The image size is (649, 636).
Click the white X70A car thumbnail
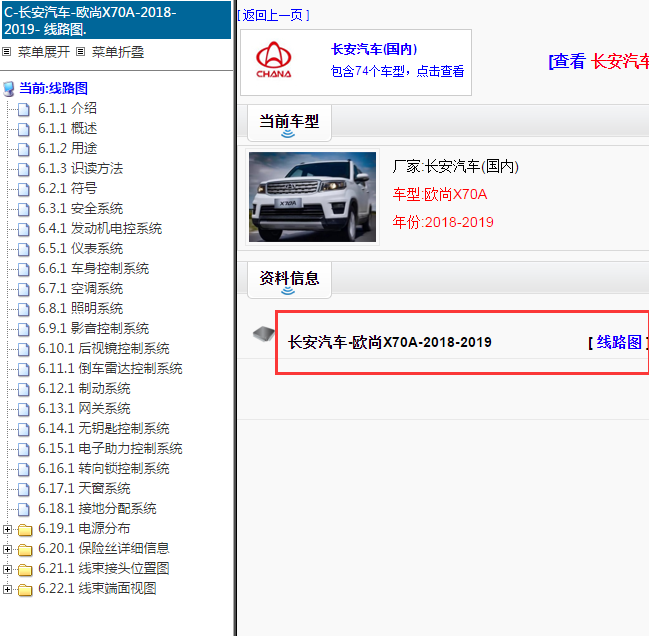click(x=312, y=197)
